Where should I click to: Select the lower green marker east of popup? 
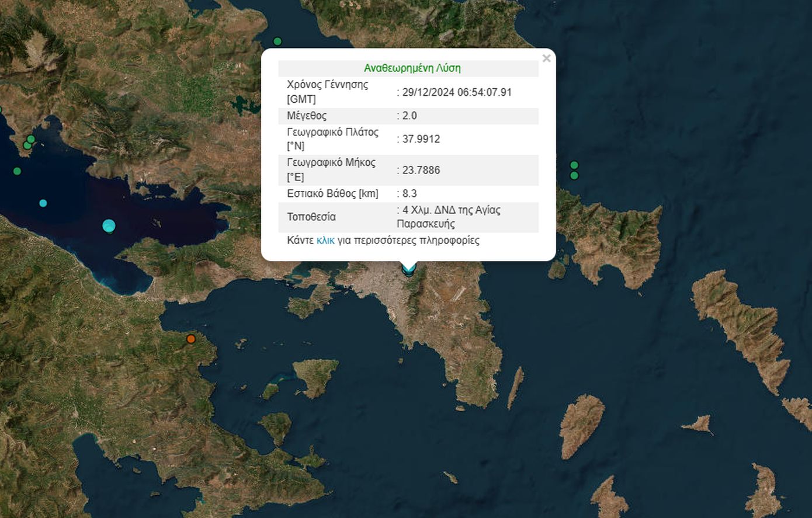[x=574, y=176]
